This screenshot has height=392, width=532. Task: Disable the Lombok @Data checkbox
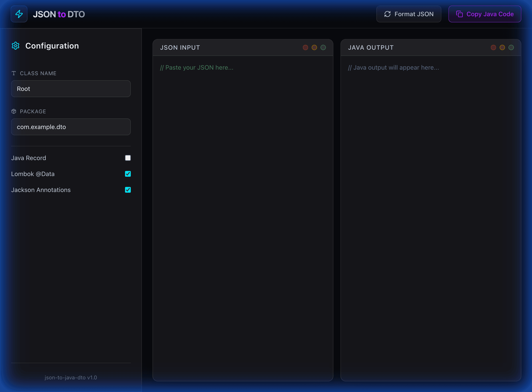click(x=128, y=174)
